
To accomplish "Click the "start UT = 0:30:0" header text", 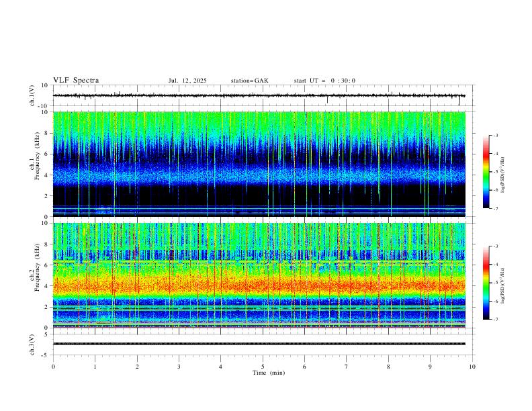I will (324, 81).
